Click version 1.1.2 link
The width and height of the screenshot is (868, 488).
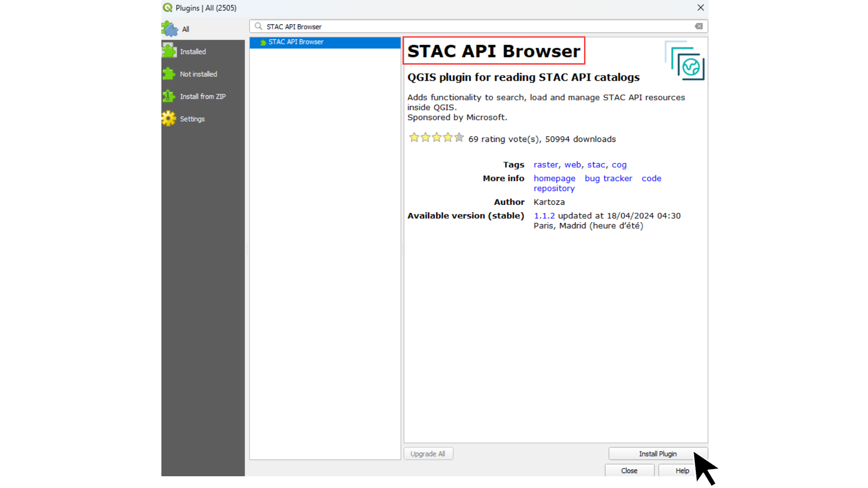544,216
